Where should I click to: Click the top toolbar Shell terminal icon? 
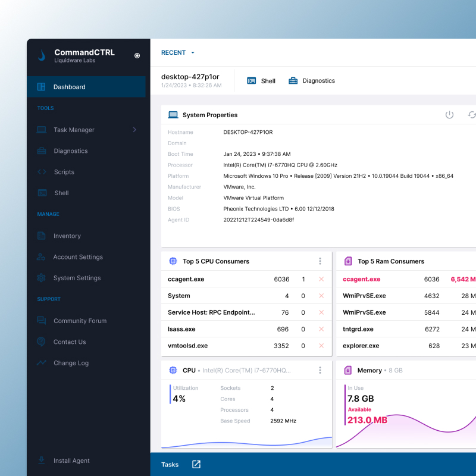(251, 81)
